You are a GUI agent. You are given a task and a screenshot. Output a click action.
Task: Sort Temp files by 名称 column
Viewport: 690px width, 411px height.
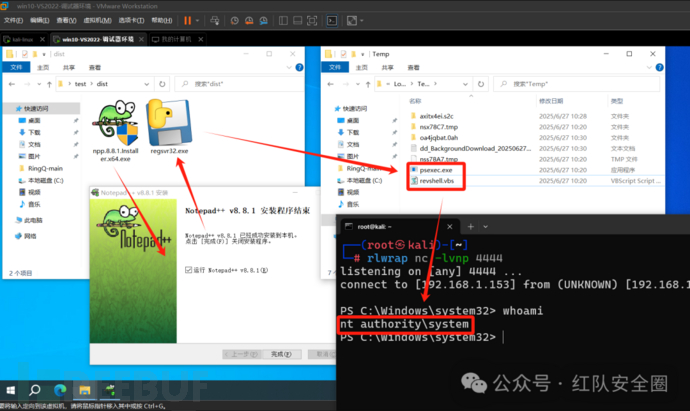coord(415,101)
